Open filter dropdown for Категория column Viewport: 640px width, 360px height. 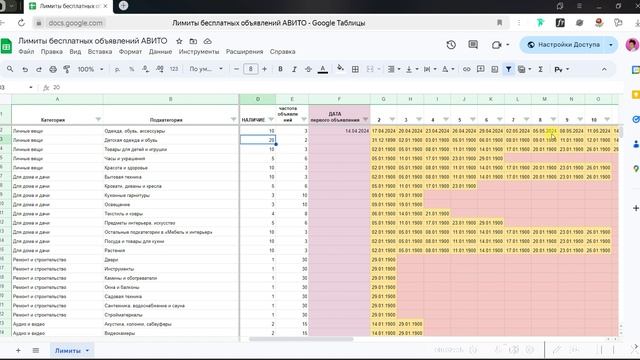click(98, 120)
